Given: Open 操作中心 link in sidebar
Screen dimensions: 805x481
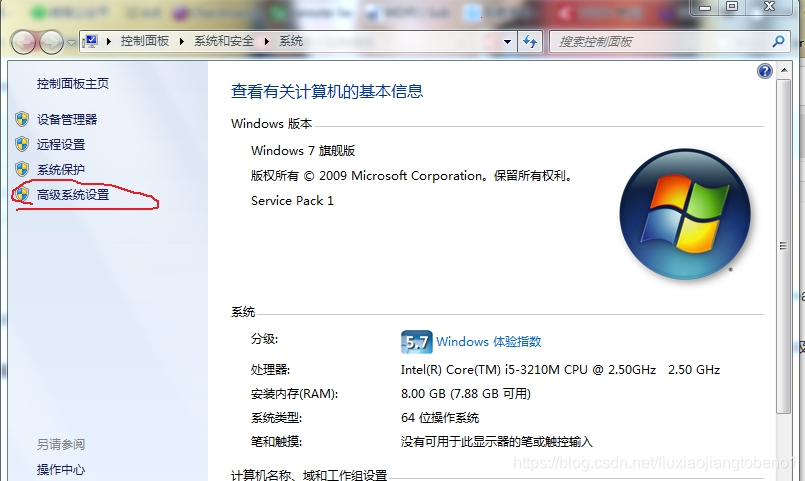Looking at the screenshot, I should click(61, 469).
